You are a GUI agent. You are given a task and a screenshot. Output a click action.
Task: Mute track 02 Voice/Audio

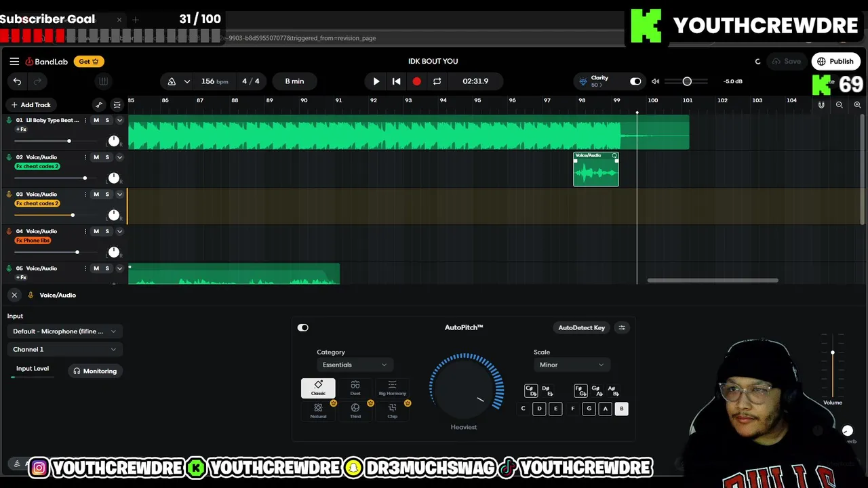pos(96,157)
